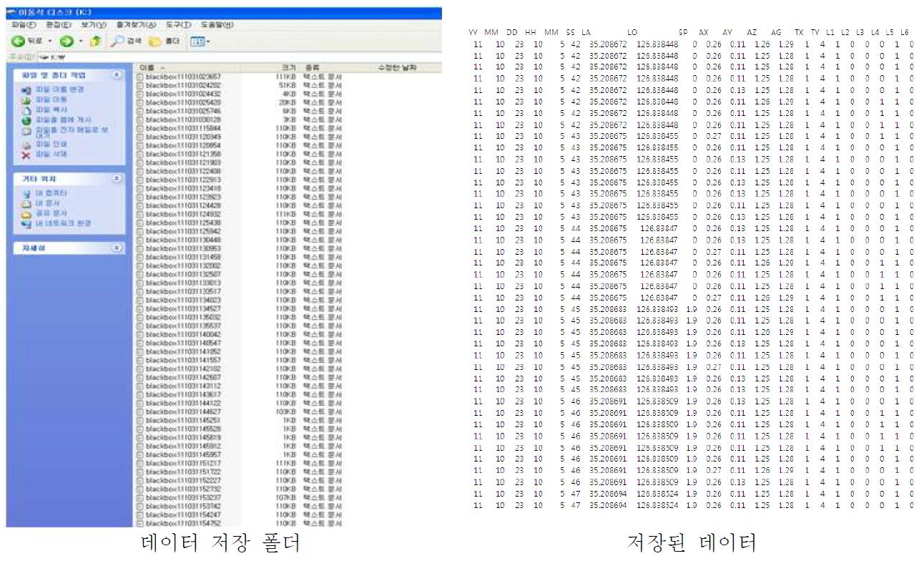Click the network places icon in 기타 위치
Image resolution: width=924 pixels, height=561 pixels.
26,223
